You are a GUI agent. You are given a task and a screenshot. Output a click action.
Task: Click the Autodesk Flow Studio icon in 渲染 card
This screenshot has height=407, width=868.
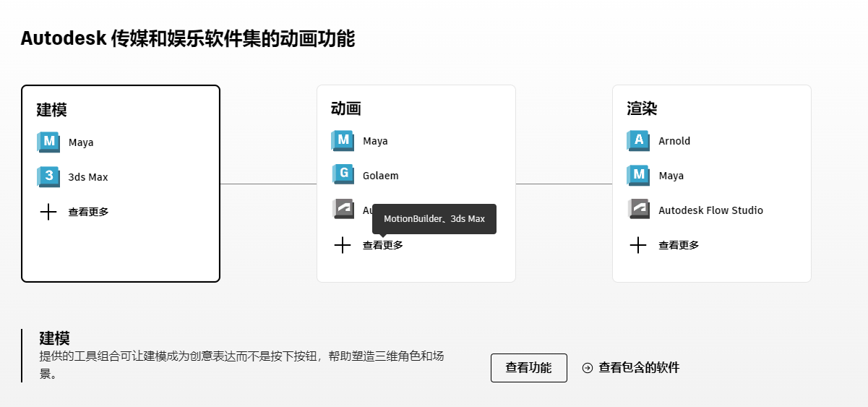[638, 210]
